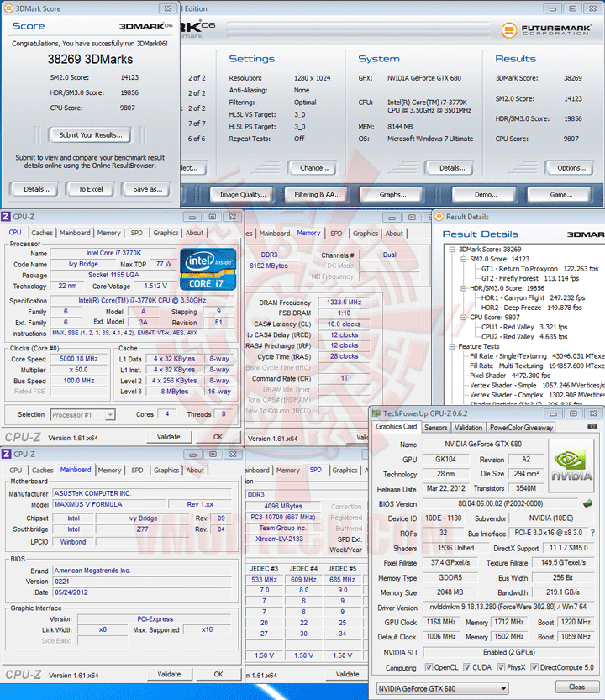Select SPD tab in the CPU-Z SPD window
The height and width of the screenshot is (700, 605).
(x=316, y=470)
